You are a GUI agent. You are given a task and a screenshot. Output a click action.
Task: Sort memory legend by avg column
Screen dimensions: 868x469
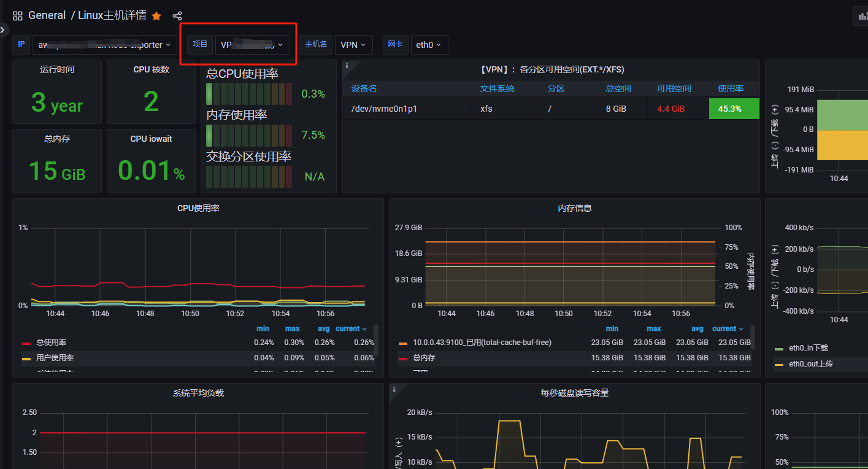click(697, 328)
